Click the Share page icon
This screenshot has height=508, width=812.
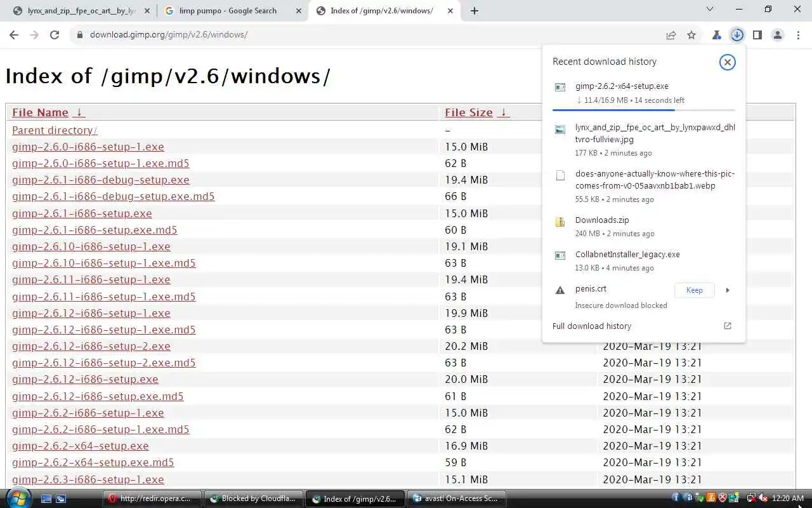click(671, 35)
